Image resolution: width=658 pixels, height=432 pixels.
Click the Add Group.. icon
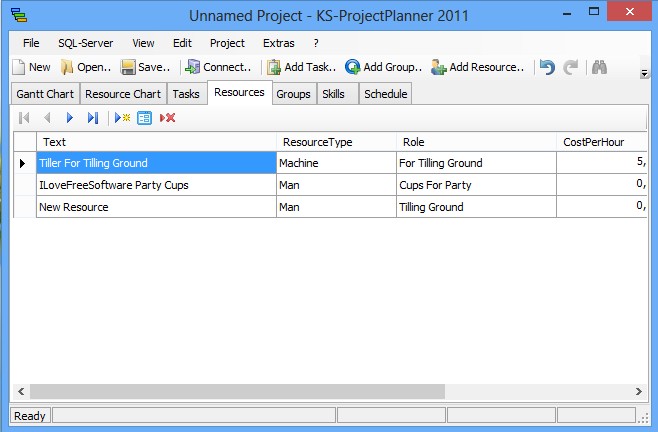point(352,67)
